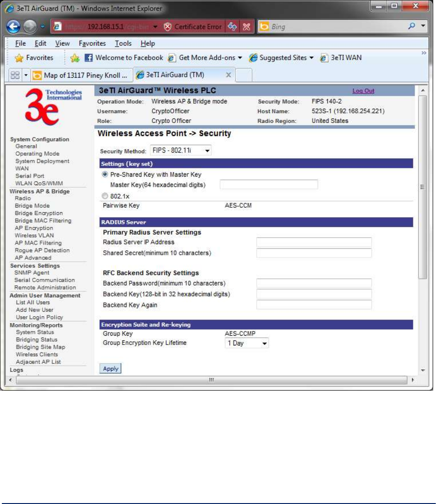Screen dimensions: 436x504
Task: Close the 3eTI AirGuard tab
Action: tap(228, 75)
